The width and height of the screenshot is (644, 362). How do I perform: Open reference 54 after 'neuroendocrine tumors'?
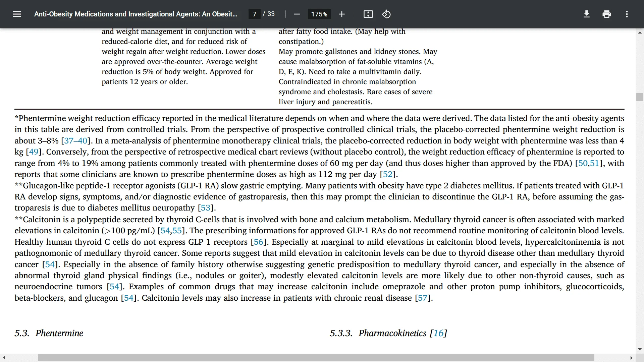tap(114, 287)
